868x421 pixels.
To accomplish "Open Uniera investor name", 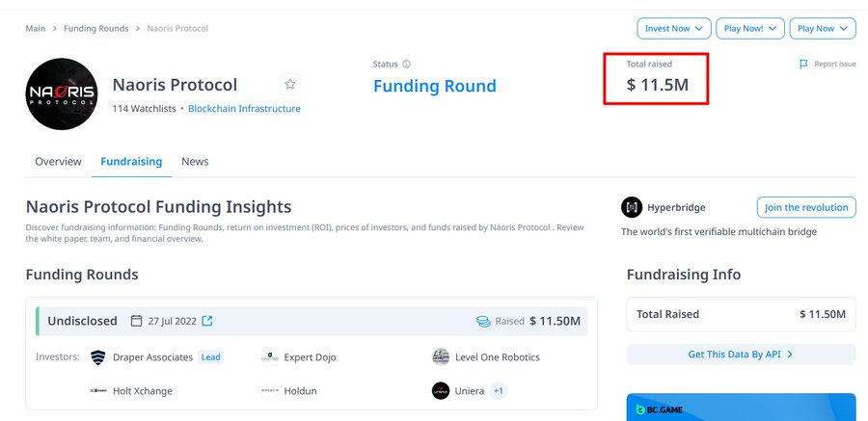I will click(x=470, y=391).
